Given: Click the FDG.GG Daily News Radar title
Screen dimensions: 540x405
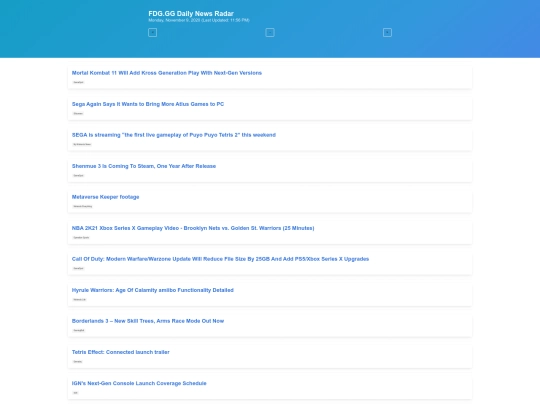Looking at the screenshot, I should pos(191,13).
